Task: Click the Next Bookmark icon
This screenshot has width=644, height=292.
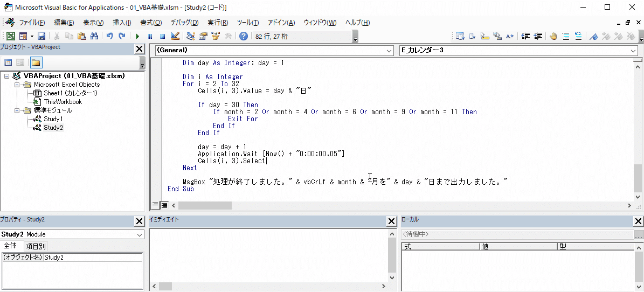Action: pos(606,36)
